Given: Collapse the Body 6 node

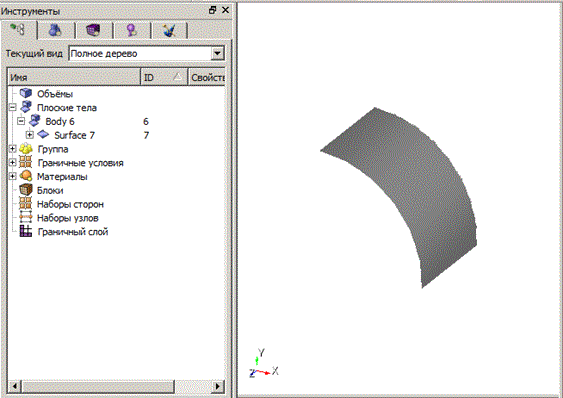Looking at the screenshot, I should click(21, 121).
